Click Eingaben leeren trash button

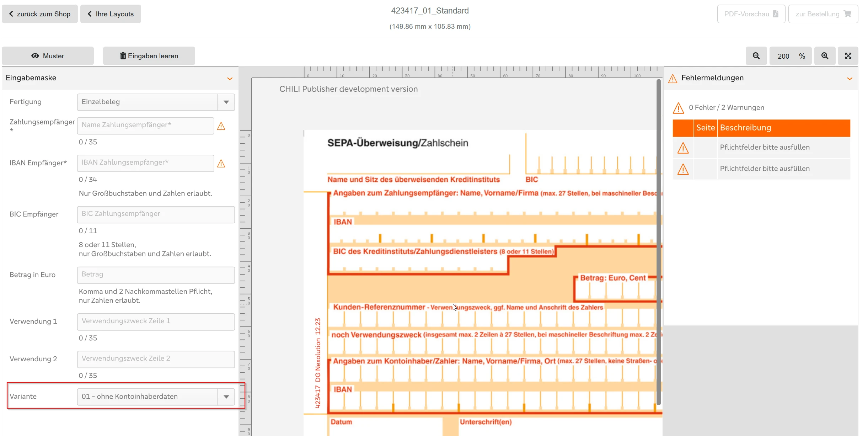coord(149,56)
